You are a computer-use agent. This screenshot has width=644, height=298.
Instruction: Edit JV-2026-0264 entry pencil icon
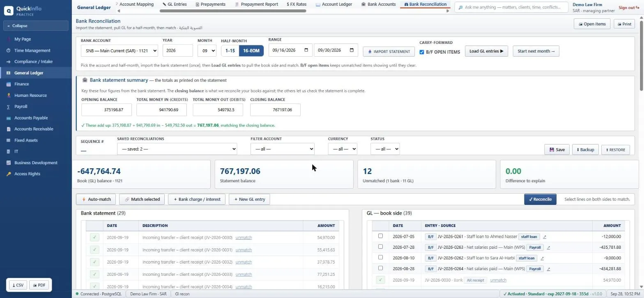coord(548,269)
